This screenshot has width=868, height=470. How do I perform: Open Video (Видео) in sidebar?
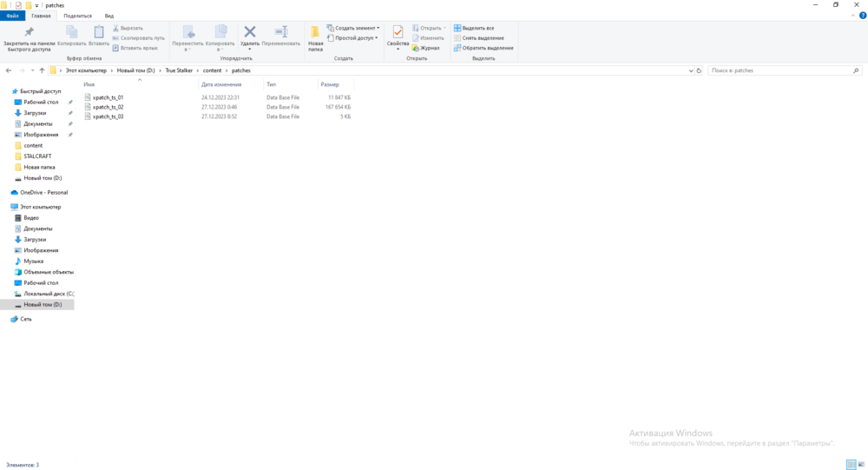coord(31,218)
